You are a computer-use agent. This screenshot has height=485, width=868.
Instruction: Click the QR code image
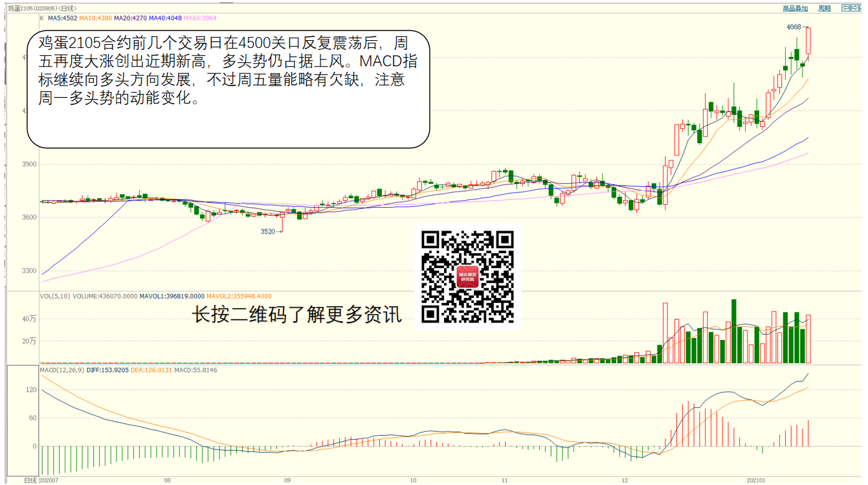pos(467,277)
